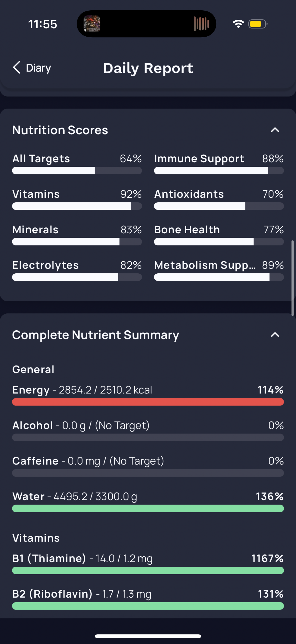Select the Electrolytes score row
This screenshot has width=296, height=644.
coord(77,270)
